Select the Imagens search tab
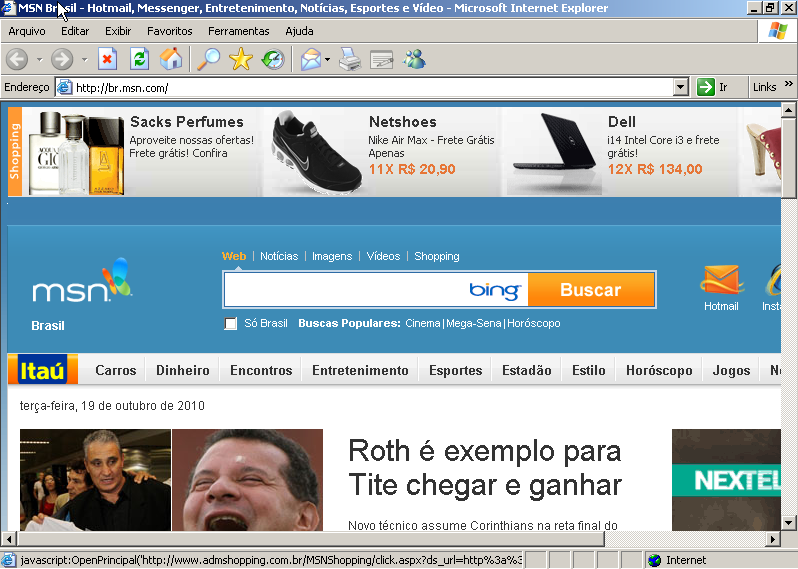 pos(332,256)
